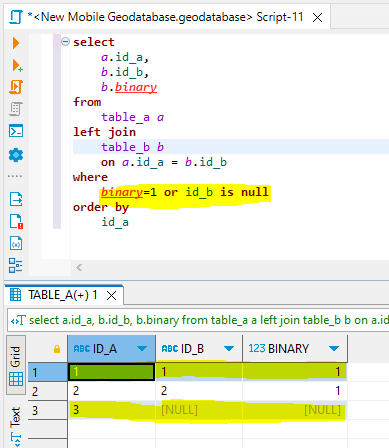Click the [NULL] cell under ID_B
389x448 pixels.
click(199, 410)
